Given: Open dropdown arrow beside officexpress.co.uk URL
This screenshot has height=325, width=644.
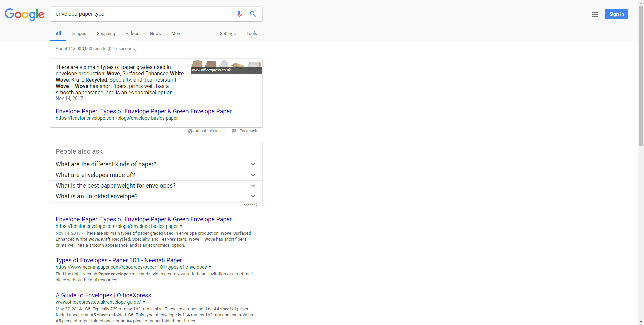Looking at the screenshot, I should pyautogui.click(x=144, y=302).
